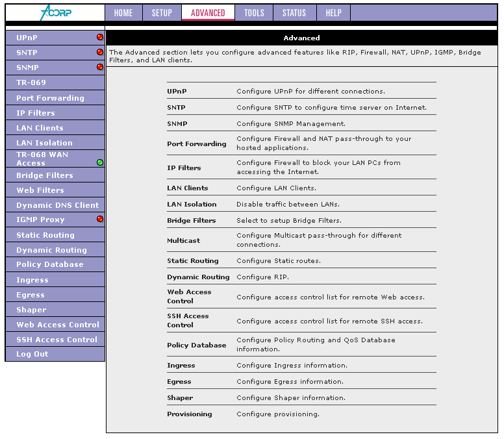Switch to the SETUP tab
504x439 pixels.
tap(162, 13)
